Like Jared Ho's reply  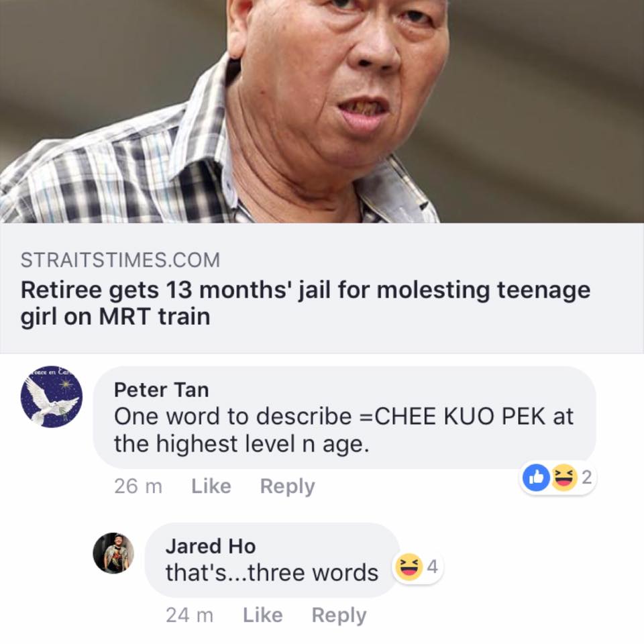coord(262,615)
